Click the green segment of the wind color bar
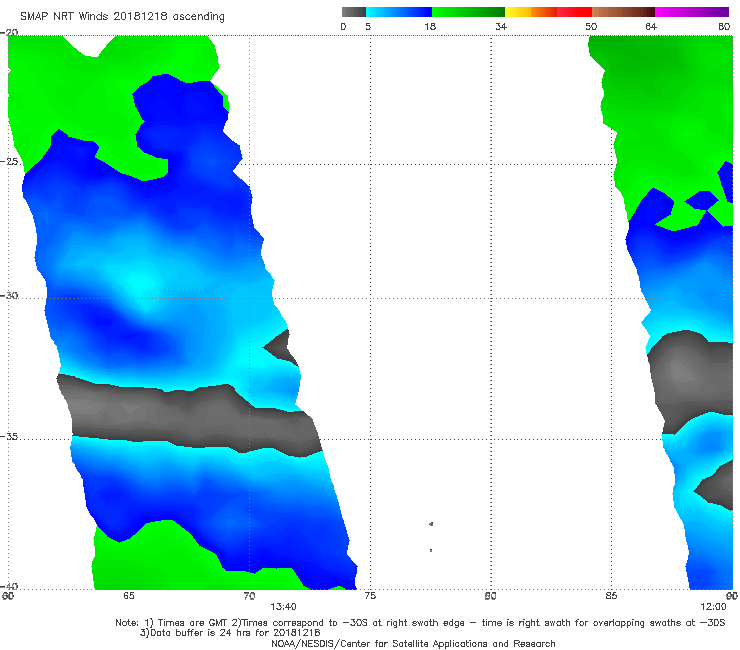 pos(468,12)
